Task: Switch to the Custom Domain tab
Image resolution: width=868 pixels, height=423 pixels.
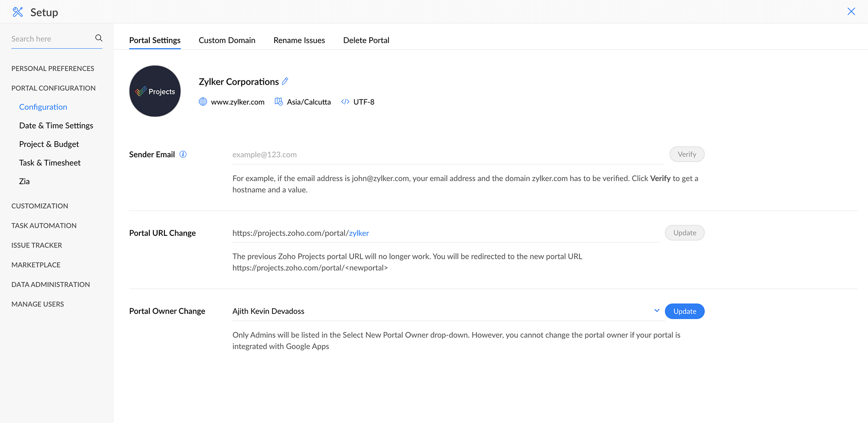Action: [x=227, y=40]
